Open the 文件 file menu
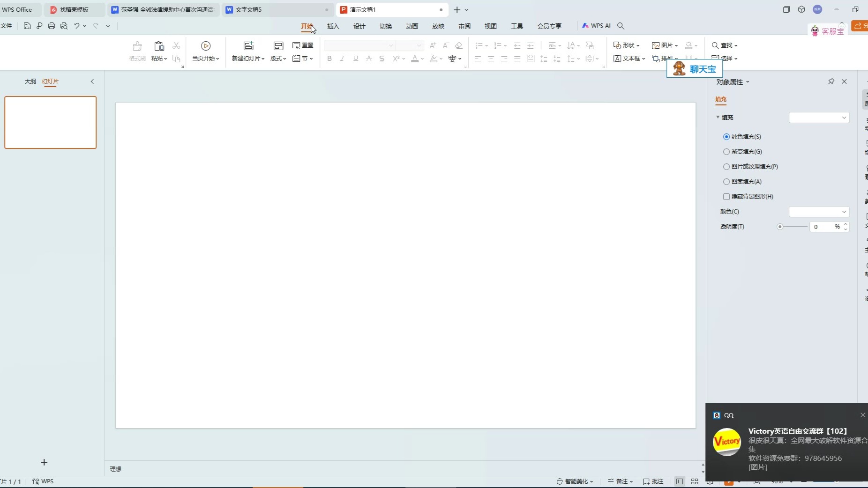The height and width of the screenshot is (488, 868). [x=6, y=26]
